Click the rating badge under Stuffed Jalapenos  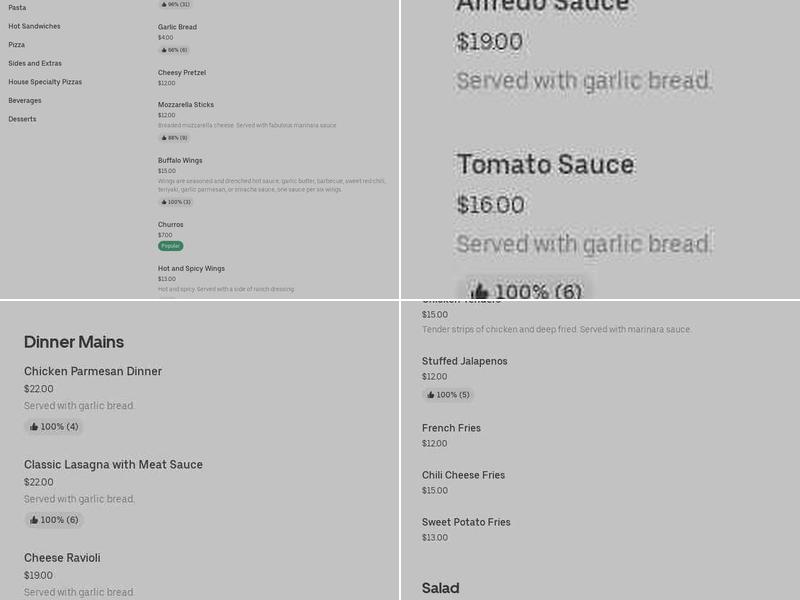pos(447,394)
